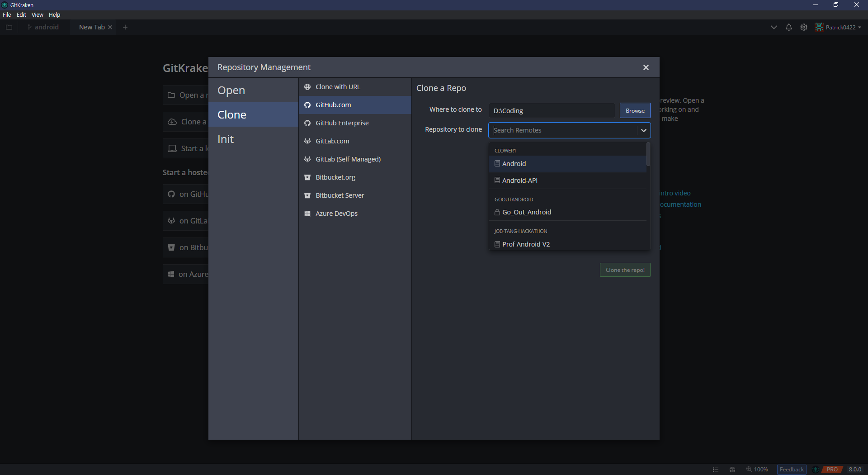Click the chevron-down icon near the bell
Screen dimensions: 868x475
click(x=774, y=27)
